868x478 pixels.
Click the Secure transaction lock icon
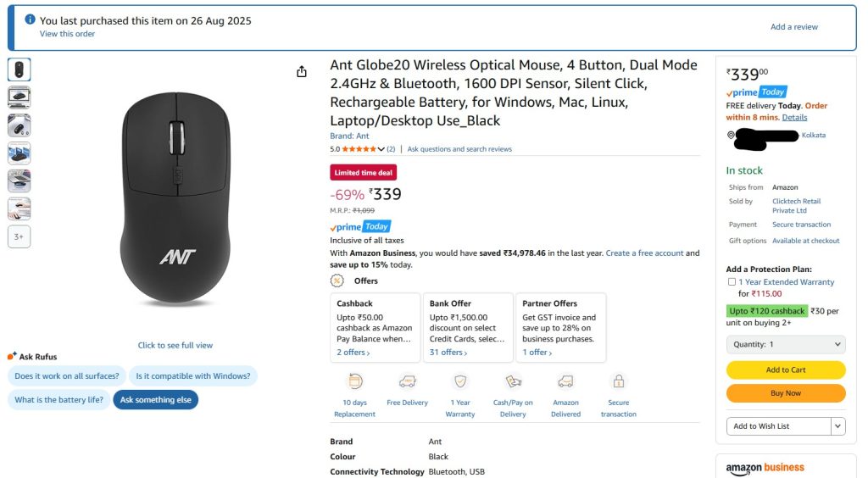[619, 381]
